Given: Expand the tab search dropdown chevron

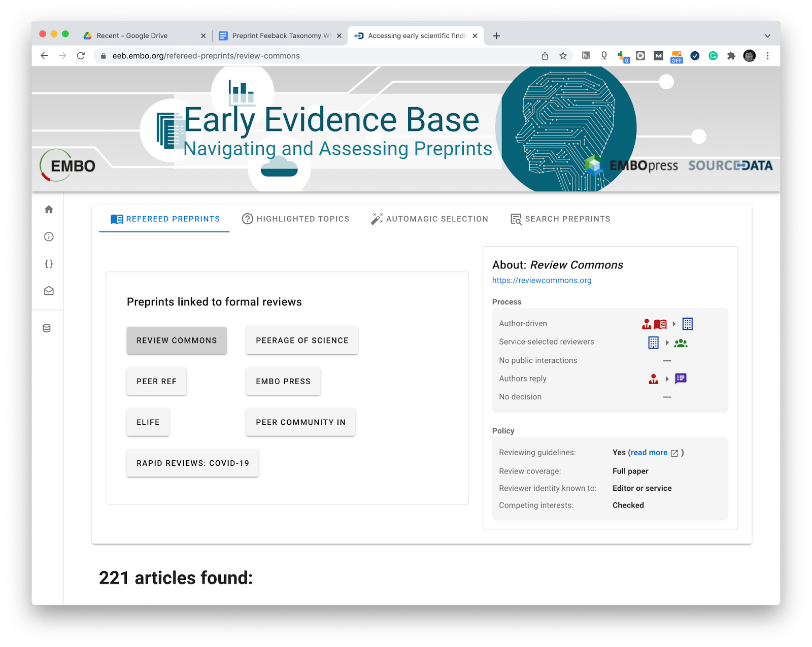Looking at the screenshot, I should click(x=767, y=36).
